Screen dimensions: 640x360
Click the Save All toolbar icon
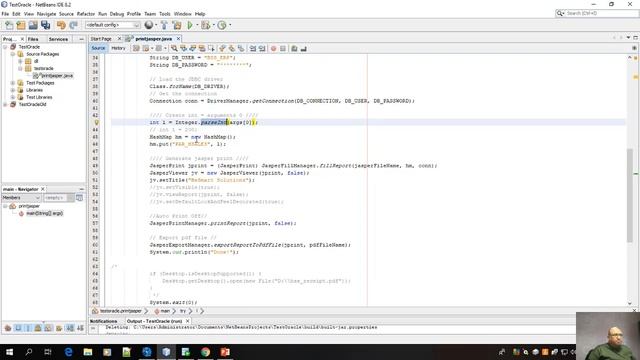45,25
